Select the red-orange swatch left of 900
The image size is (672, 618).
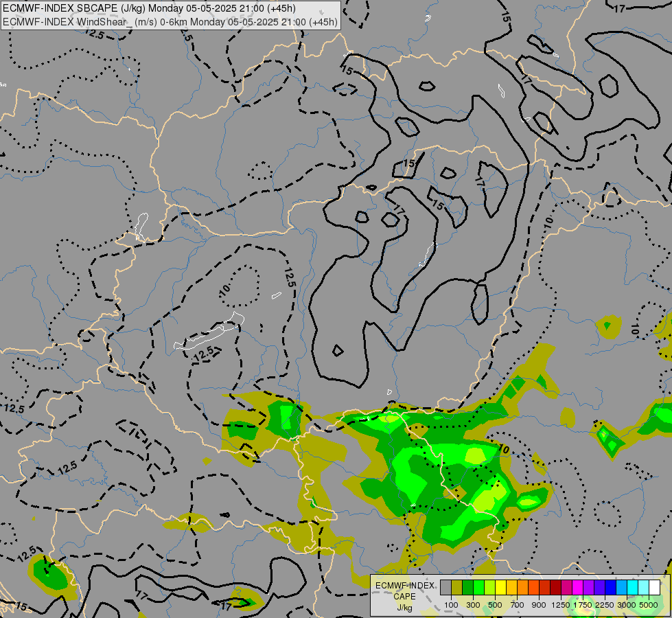point(533,588)
